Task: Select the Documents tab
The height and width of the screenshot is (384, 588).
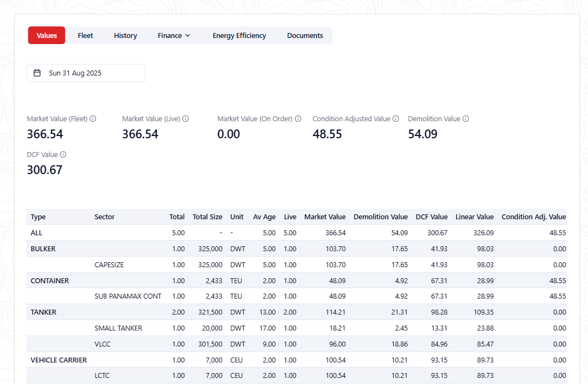Action: [305, 36]
